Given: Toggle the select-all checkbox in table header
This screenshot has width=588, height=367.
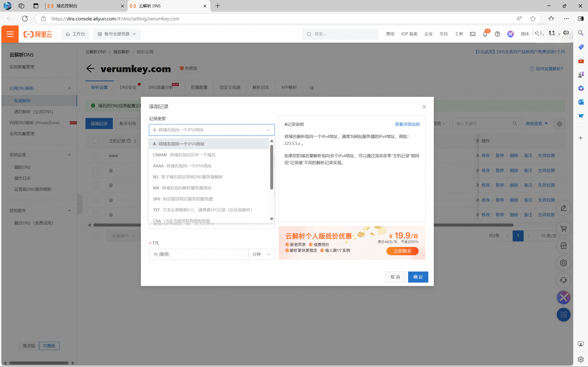Looking at the screenshot, I should point(96,141).
